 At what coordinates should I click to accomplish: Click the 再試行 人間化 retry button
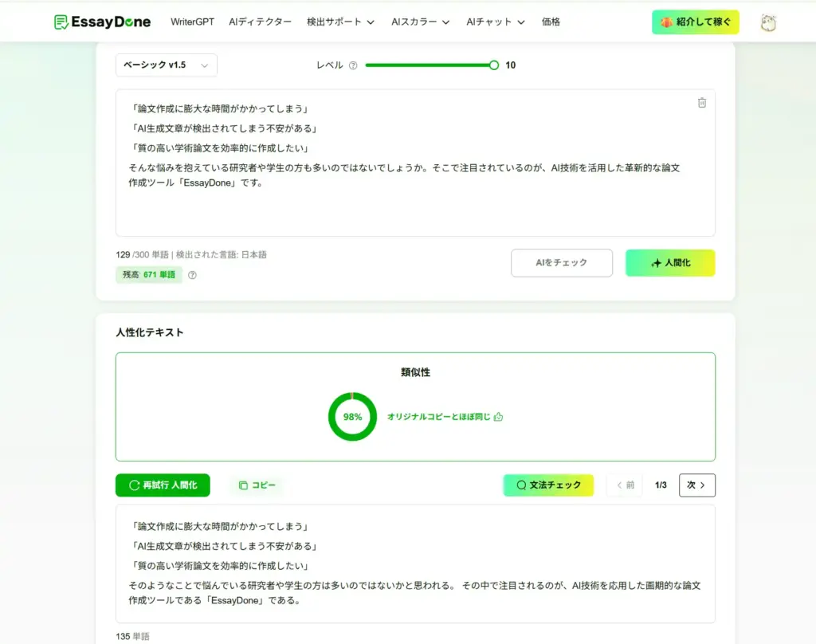163,485
